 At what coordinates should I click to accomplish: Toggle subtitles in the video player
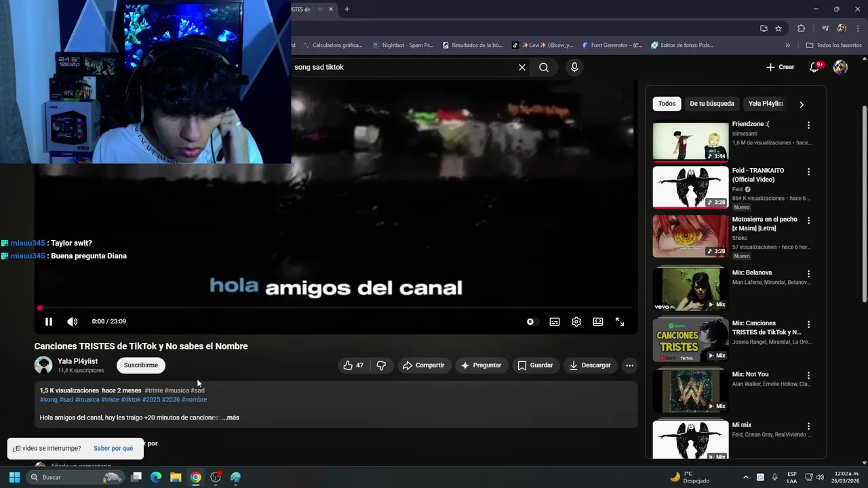point(555,322)
